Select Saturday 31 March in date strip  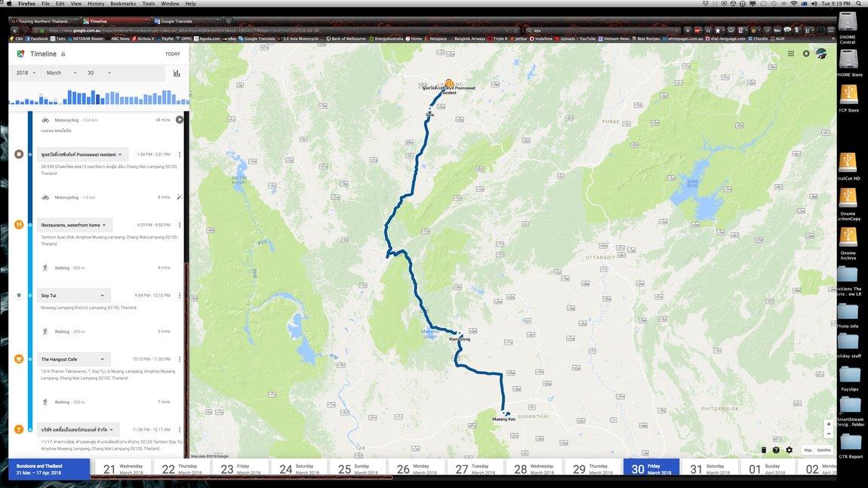coord(709,469)
